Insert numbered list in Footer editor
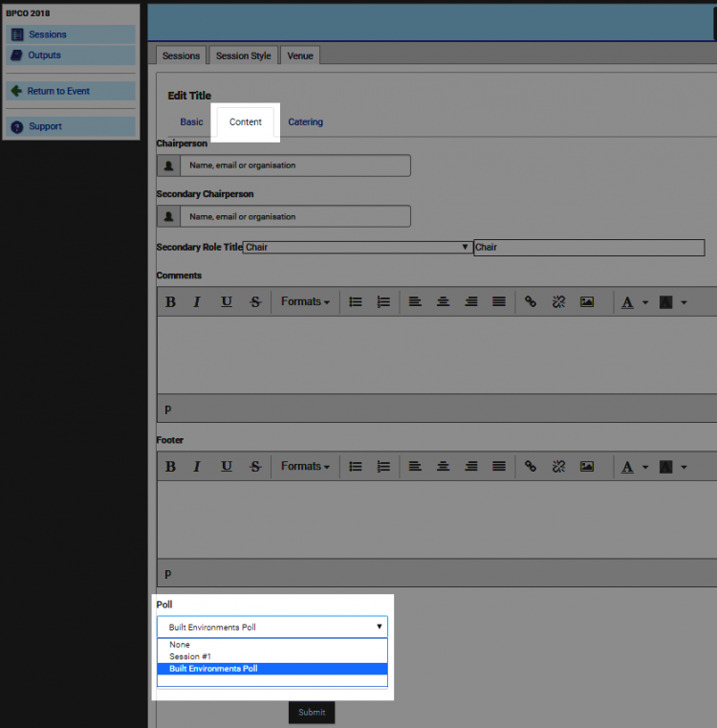This screenshot has width=717, height=728. pyautogui.click(x=383, y=466)
